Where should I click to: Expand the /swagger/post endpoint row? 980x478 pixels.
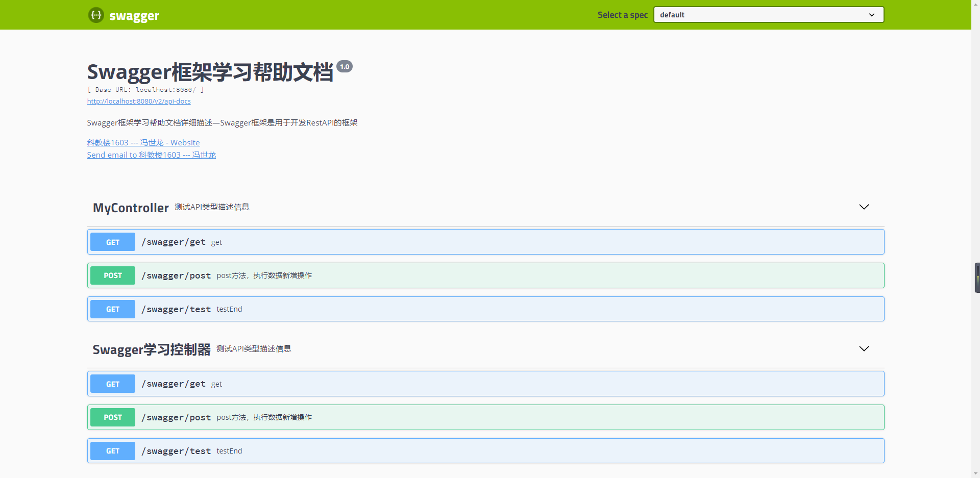point(357,275)
